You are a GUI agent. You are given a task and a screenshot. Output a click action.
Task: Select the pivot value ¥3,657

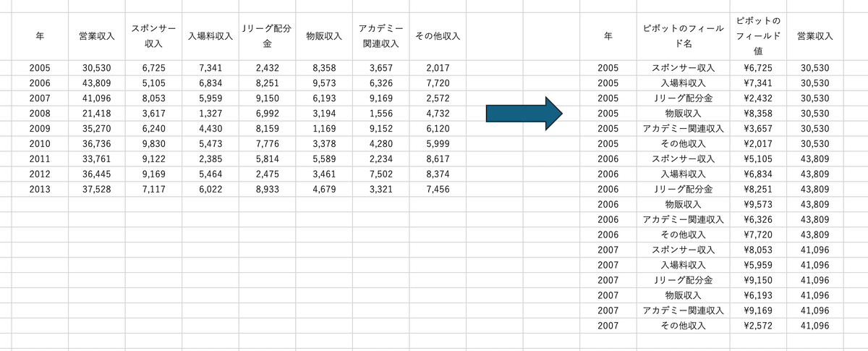757,128
